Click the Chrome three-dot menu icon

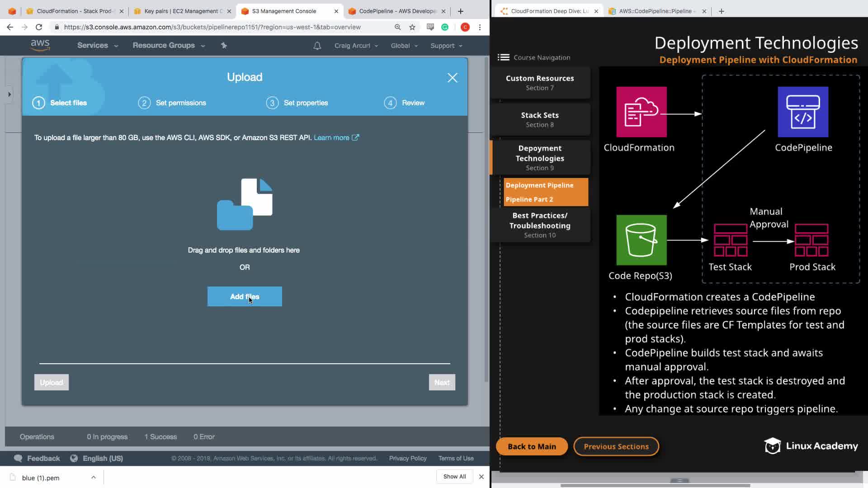[480, 27]
